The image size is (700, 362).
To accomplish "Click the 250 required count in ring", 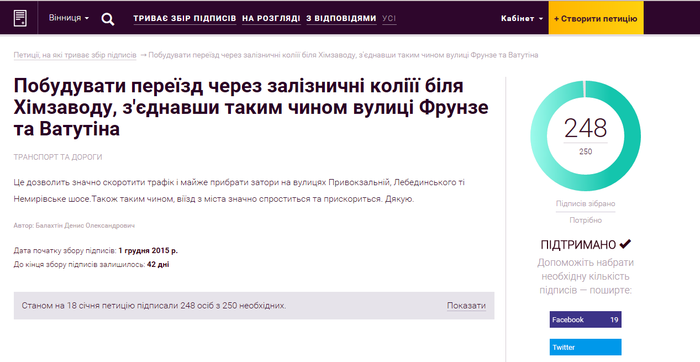I will (585, 152).
